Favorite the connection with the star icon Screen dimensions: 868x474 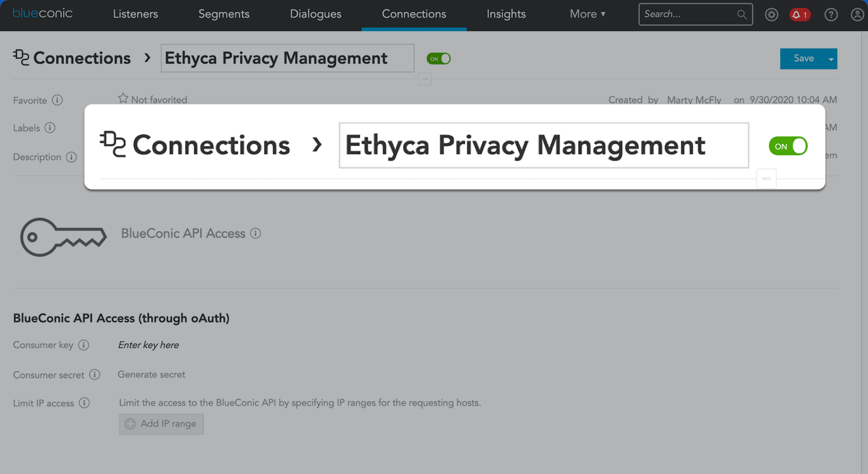[x=123, y=98]
